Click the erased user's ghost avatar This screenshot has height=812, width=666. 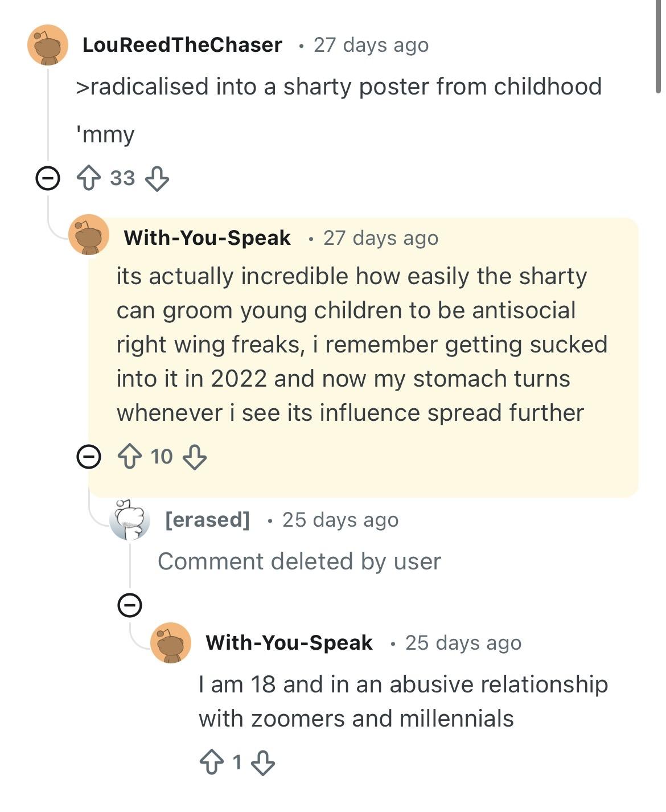(x=130, y=519)
